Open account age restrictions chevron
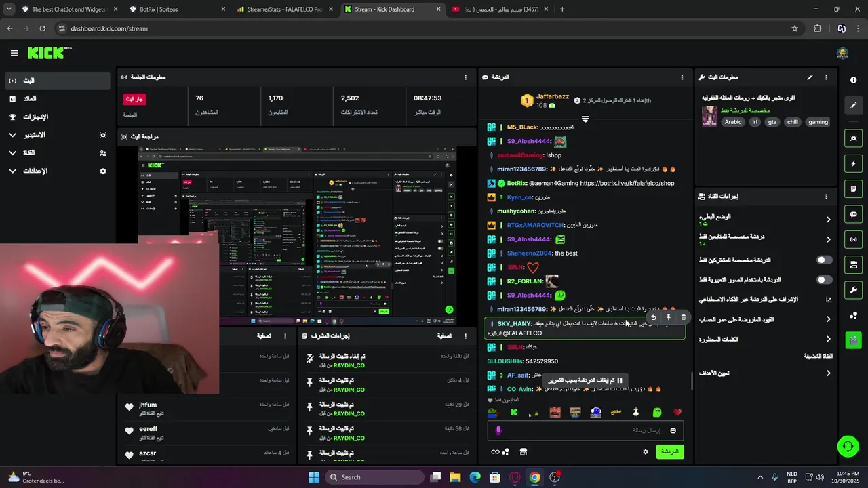The width and height of the screenshot is (868, 488). click(x=828, y=319)
